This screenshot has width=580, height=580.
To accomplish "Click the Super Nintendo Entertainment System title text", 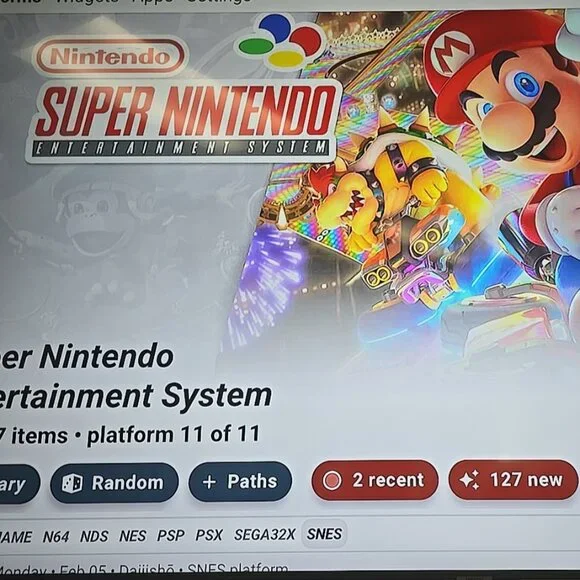I will (x=135, y=376).
